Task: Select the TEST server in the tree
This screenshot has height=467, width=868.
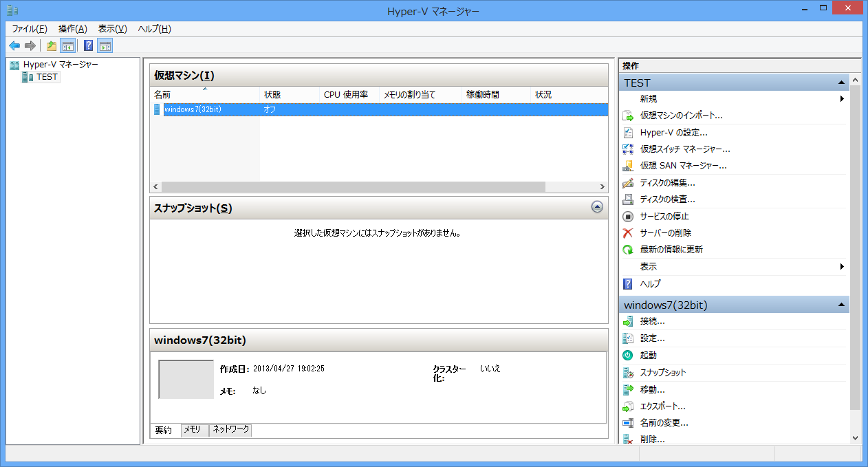Action: click(47, 77)
